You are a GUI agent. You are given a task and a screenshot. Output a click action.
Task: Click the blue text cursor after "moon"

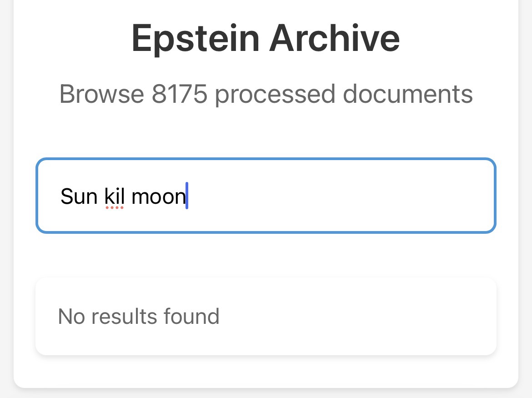point(187,196)
